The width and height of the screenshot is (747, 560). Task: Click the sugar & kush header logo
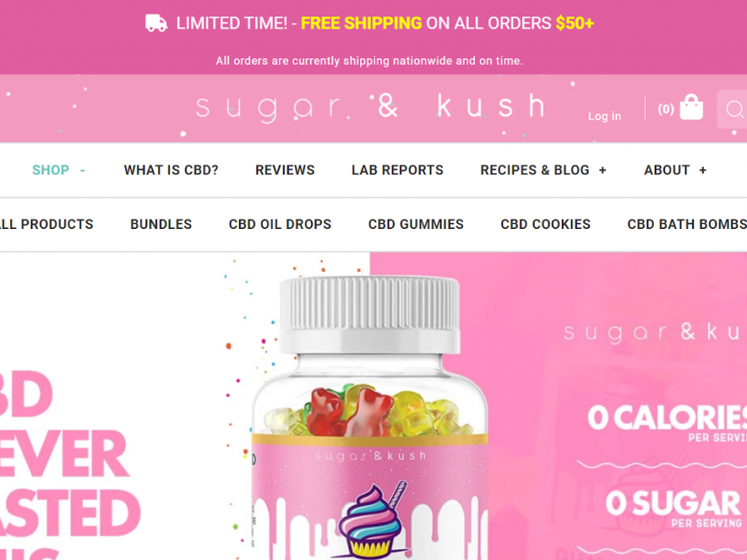371,107
